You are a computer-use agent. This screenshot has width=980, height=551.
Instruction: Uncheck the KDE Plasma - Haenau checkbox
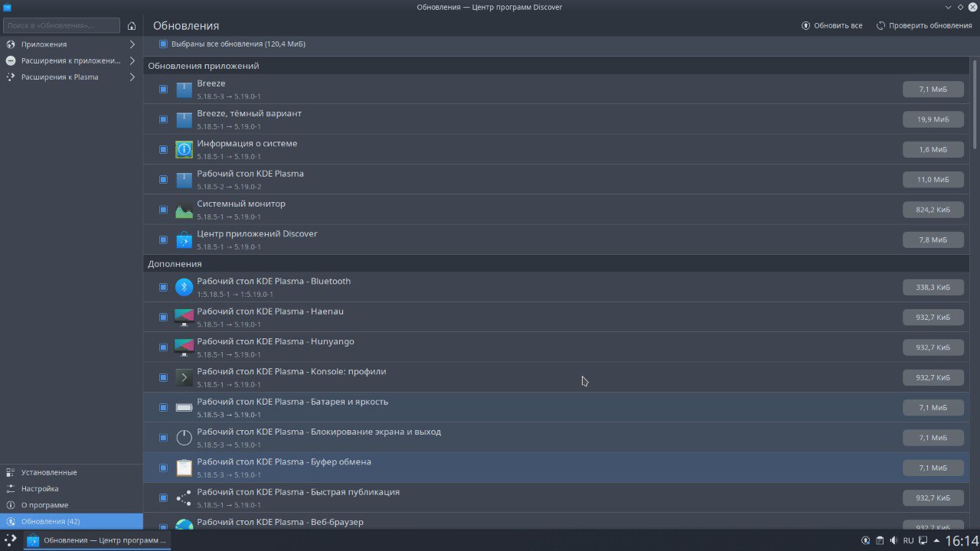pyautogui.click(x=163, y=317)
